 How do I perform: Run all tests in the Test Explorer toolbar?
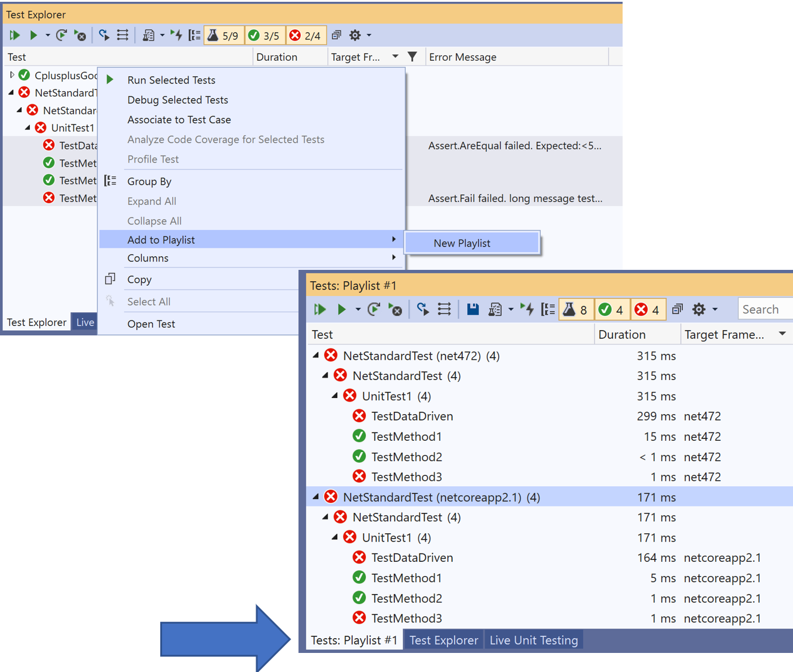pyautogui.click(x=15, y=36)
